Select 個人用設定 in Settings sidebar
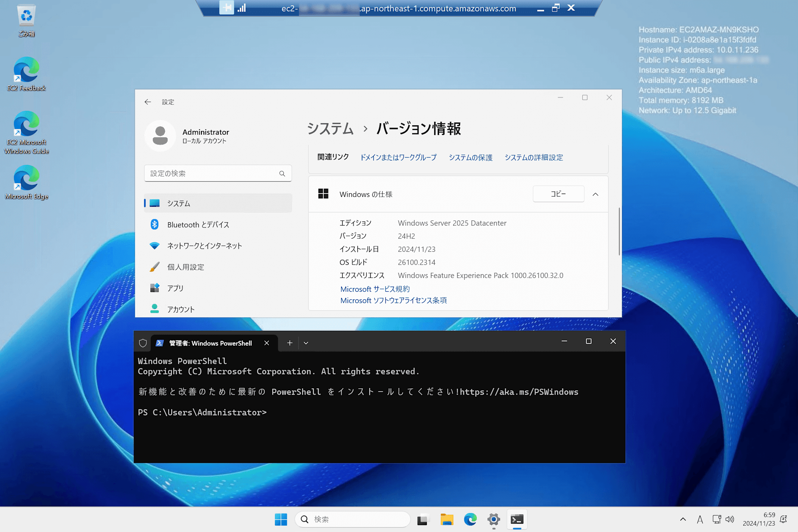This screenshot has width=798, height=532. point(218,267)
